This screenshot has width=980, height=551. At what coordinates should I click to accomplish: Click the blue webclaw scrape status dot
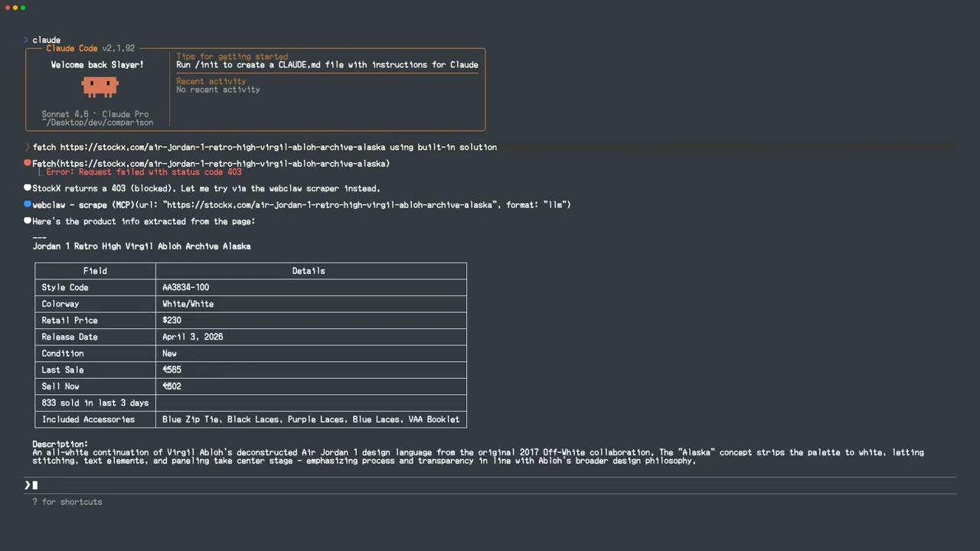tap(28, 204)
